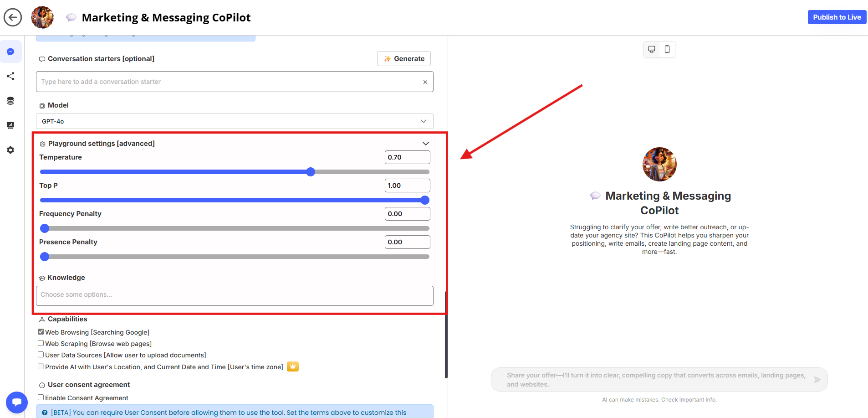Open the database sidebar icon
The image size is (868, 418).
[x=10, y=101]
